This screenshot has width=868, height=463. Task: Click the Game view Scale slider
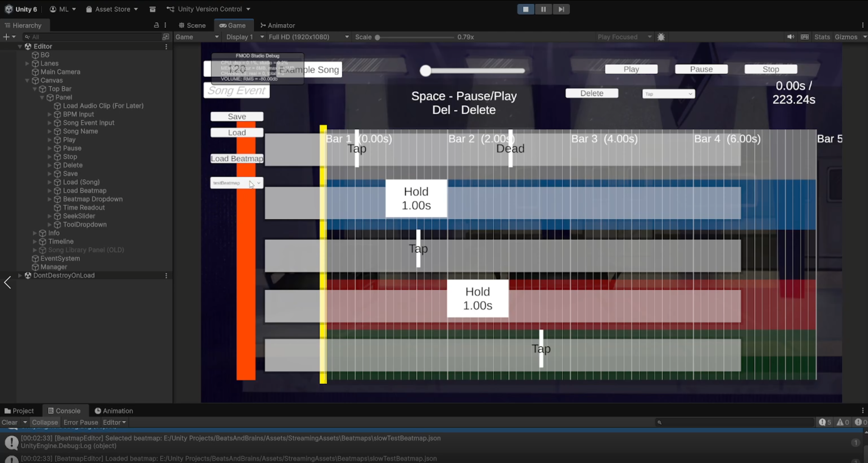tap(416, 37)
